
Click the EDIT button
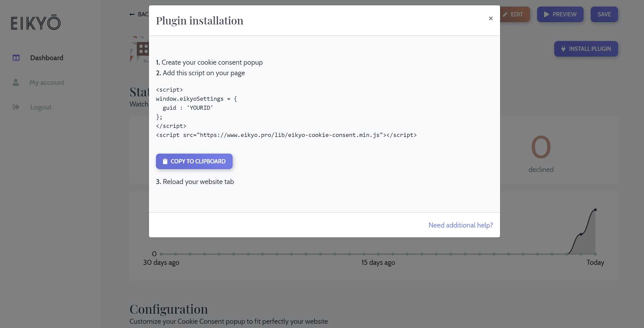(x=515, y=14)
